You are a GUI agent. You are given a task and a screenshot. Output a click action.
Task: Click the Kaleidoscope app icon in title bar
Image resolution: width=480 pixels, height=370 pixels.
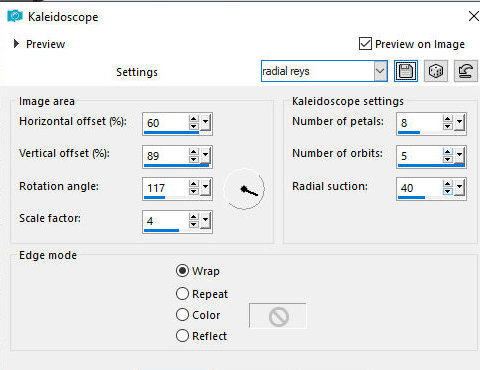click(x=15, y=16)
